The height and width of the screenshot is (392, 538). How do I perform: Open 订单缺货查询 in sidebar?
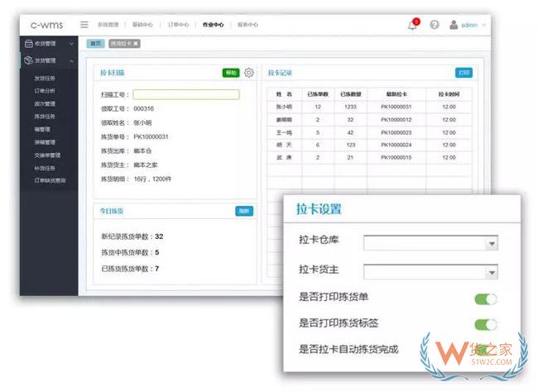(50, 180)
